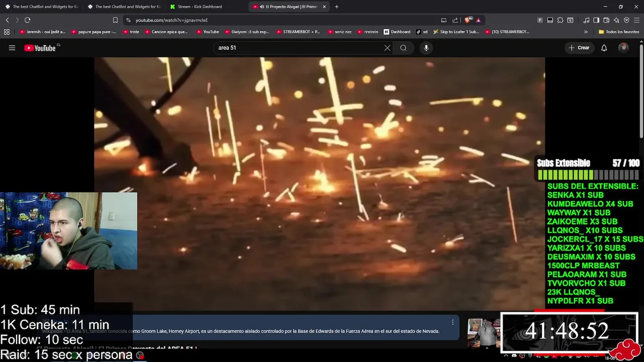This screenshot has width=644, height=362.
Task: Toggle the browser sidebar panel
Action: click(596, 20)
